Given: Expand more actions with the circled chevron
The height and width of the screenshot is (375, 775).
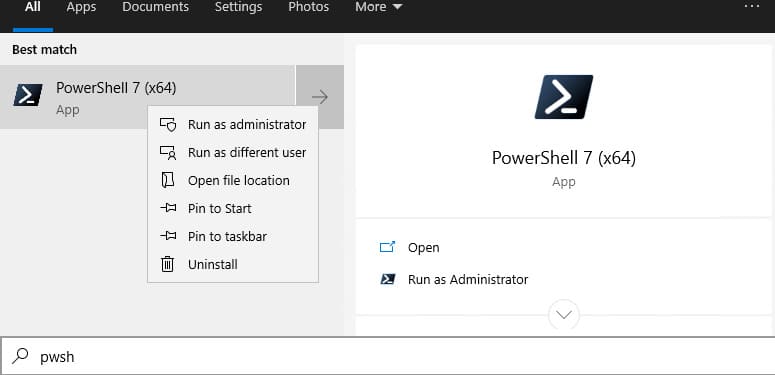Looking at the screenshot, I should 564,314.
